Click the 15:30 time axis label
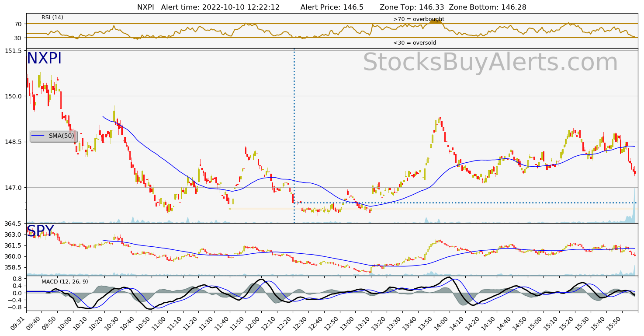Screen dimensions: 644x336 [x=583, y=323]
